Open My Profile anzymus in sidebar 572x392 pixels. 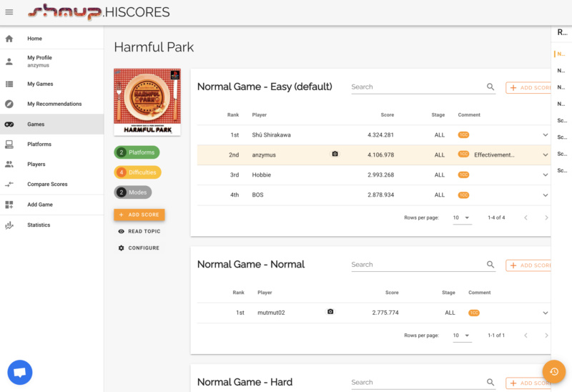click(x=51, y=62)
